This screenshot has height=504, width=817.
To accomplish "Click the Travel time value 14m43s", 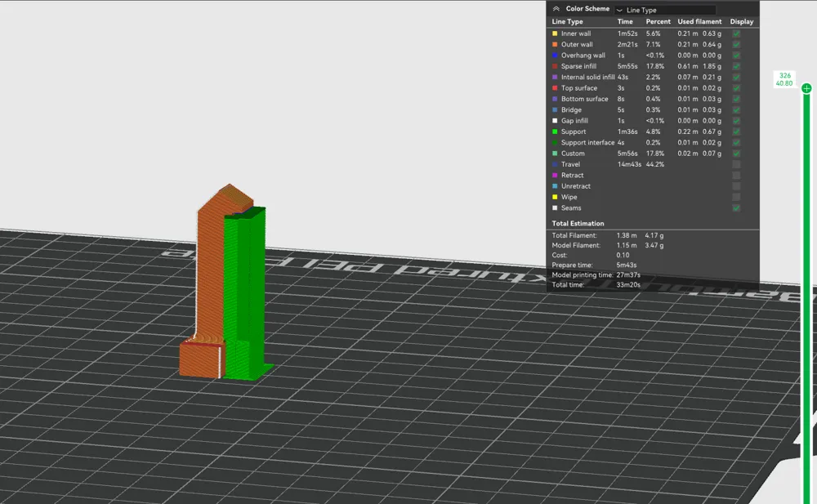I will (629, 164).
